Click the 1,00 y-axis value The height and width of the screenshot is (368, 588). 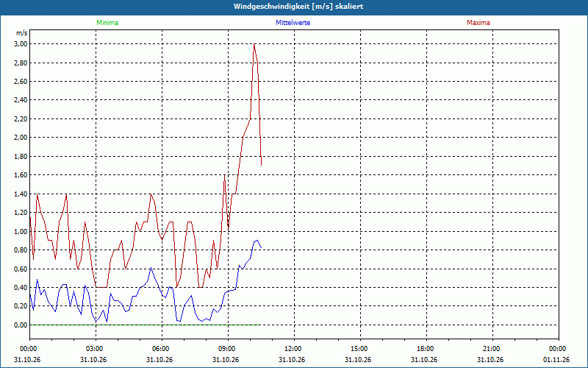[x=21, y=231]
